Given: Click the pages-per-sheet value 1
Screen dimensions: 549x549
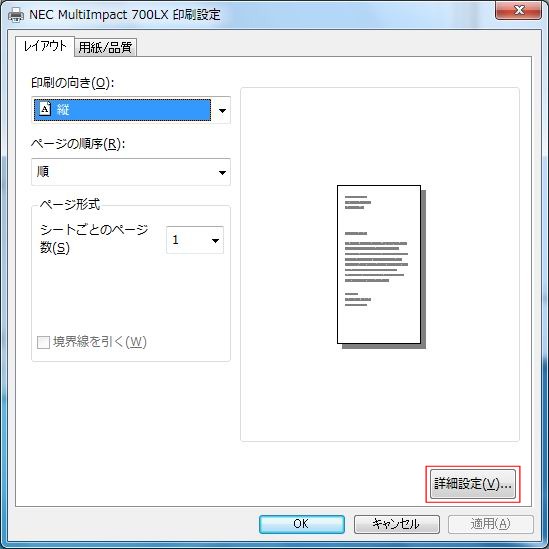Looking at the screenshot, I should coord(175,240).
